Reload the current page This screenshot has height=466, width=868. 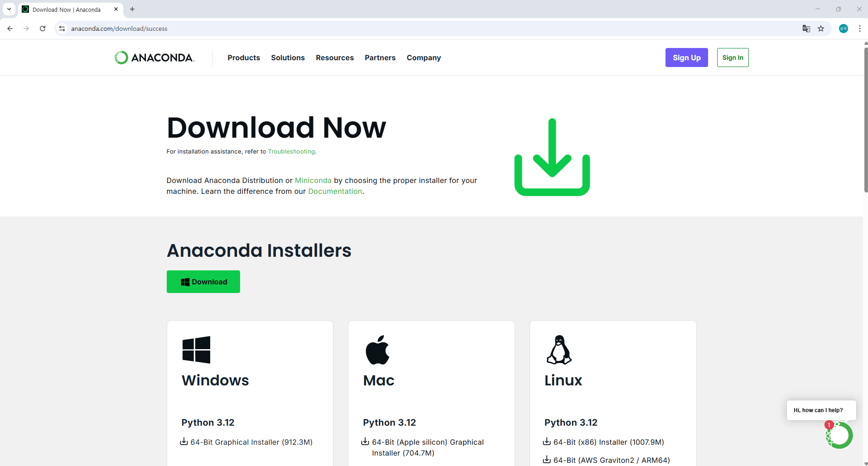tap(43, 29)
